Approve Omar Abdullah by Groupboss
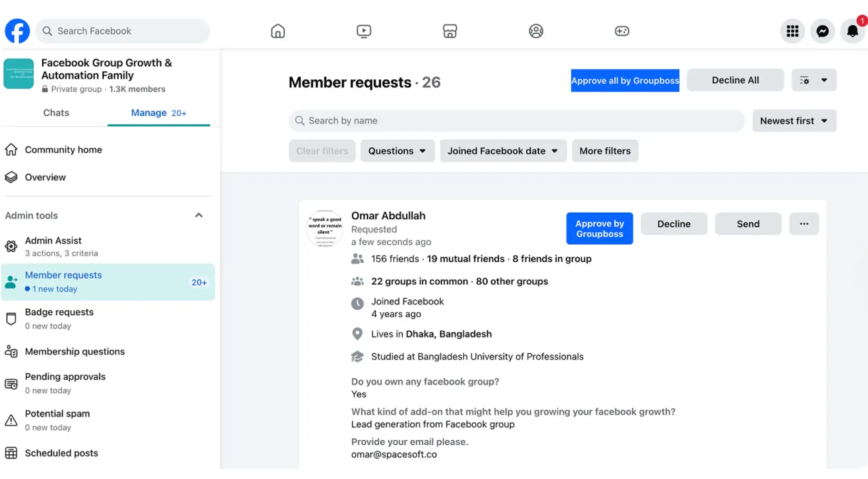This screenshot has height=479, width=868. [x=599, y=228]
